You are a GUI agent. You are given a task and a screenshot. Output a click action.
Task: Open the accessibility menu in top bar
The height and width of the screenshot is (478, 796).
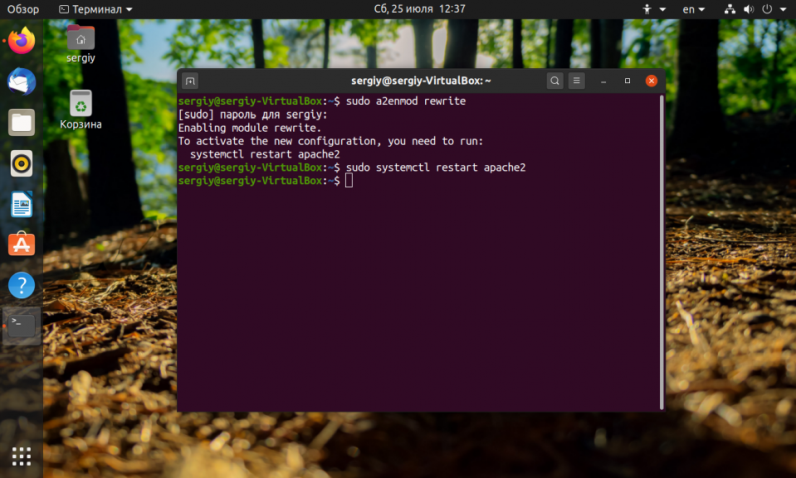click(x=653, y=9)
